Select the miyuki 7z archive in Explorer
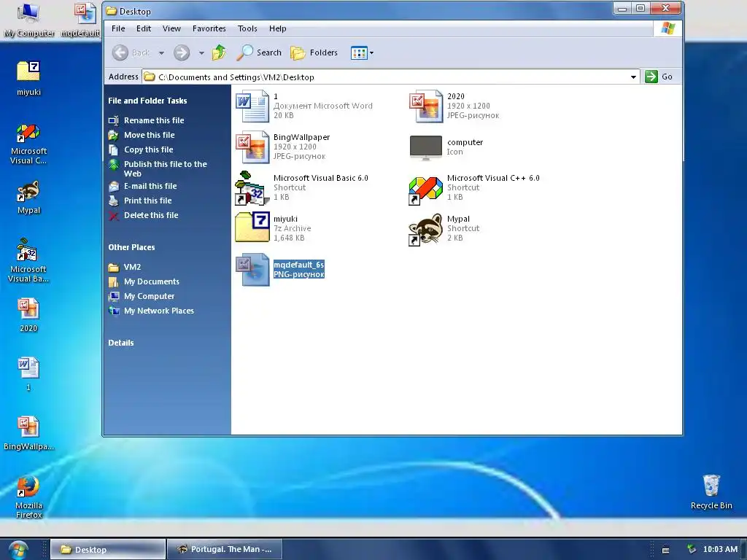The height and width of the screenshot is (560, 747). pos(252,227)
